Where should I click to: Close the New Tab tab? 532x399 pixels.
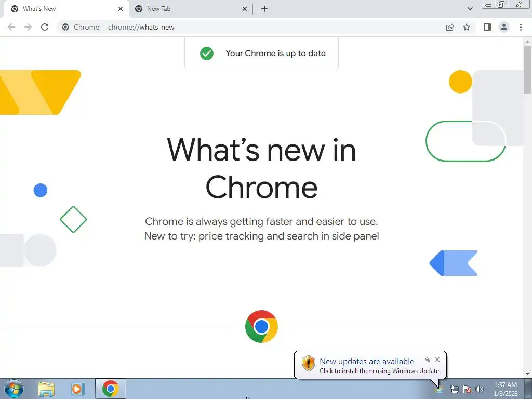[x=245, y=9]
